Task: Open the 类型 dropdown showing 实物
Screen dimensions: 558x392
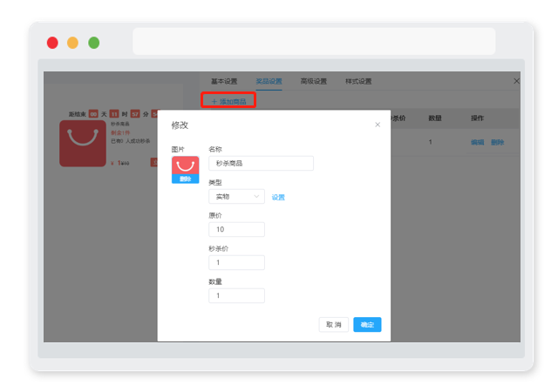Action: coord(236,196)
